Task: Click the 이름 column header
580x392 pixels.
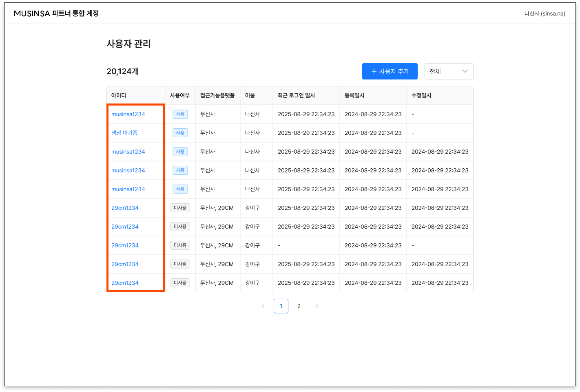Action: coord(250,95)
